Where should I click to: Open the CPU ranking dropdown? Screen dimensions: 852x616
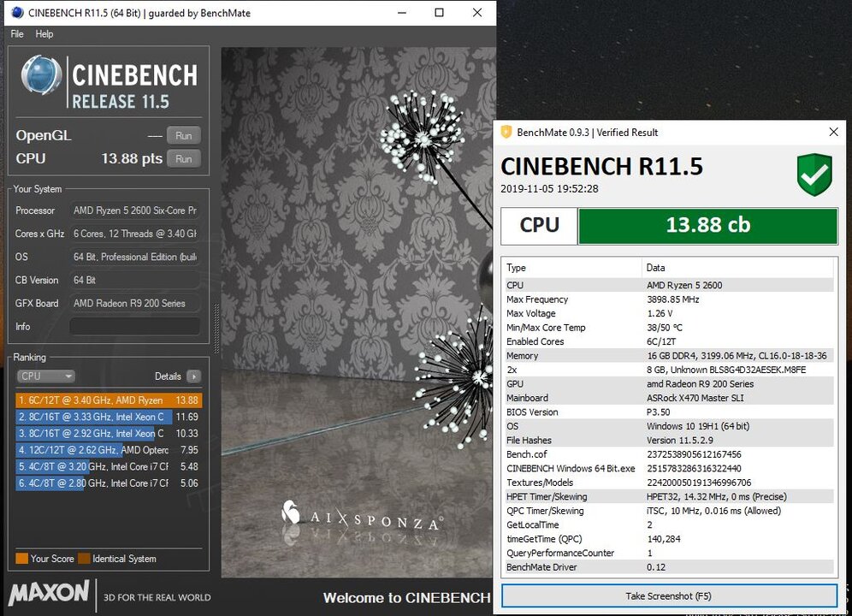pyautogui.click(x=45, y=376)
